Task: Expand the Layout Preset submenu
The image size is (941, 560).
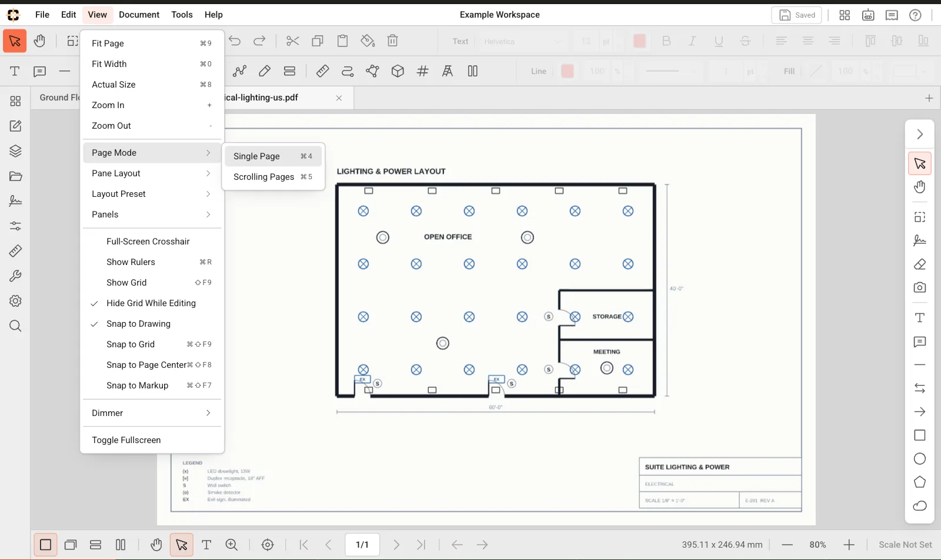Action: coord(152,194)
